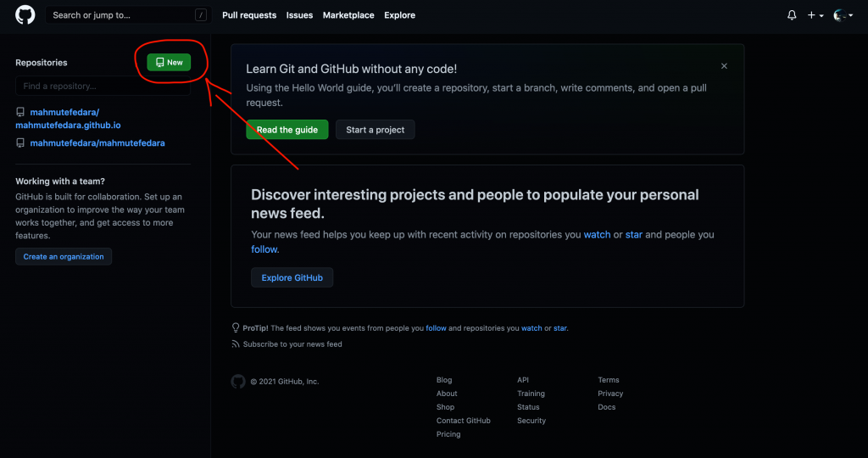Open Pull requests in top navigation
The width and height of the screenshot is (868, 458).
click(249, 15)
